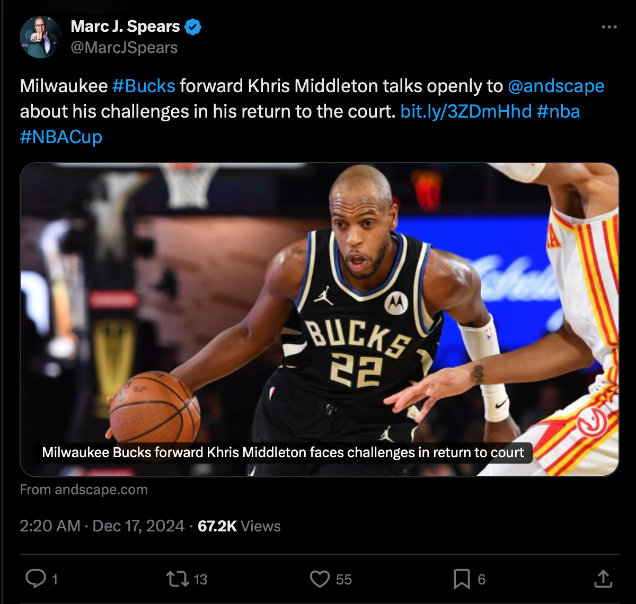The width and height of the screenshot is (636, 604).
Task: Open the @andscape mention
Action: 556,86
